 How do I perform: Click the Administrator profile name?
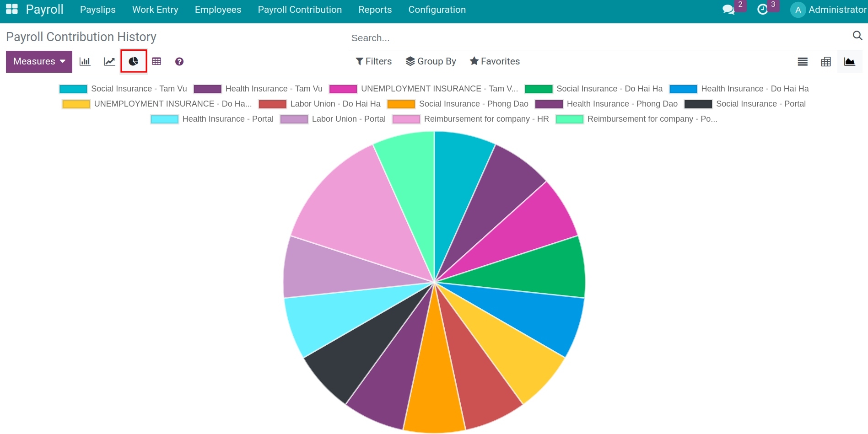click(x=837, y=9)
